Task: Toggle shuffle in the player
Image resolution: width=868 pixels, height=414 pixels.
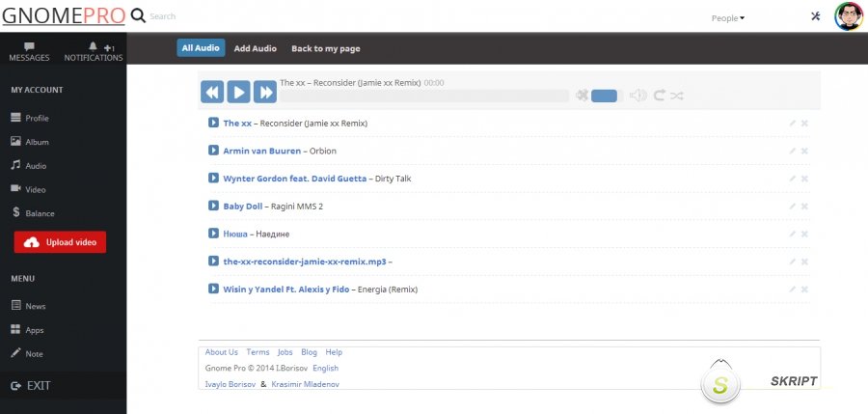Action: click(676, 96)
